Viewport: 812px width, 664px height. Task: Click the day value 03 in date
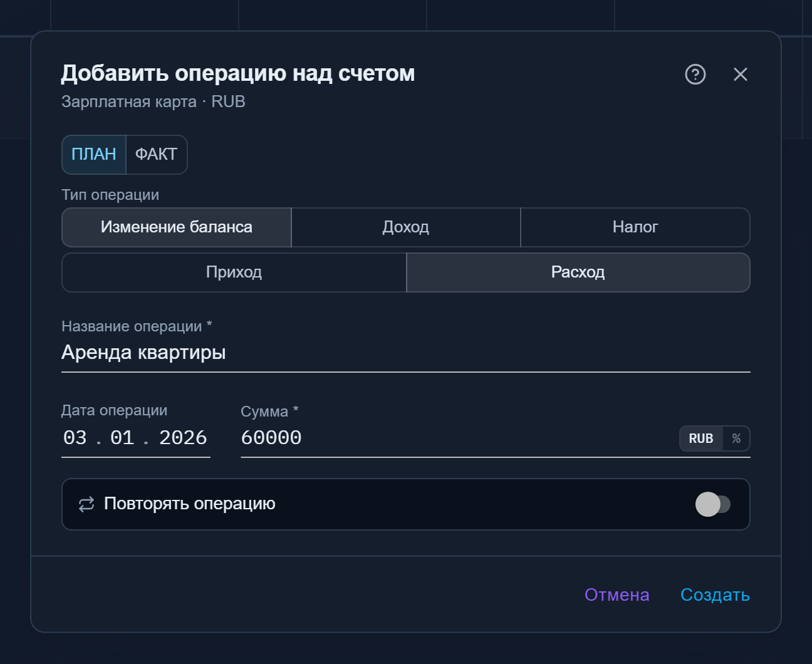coord(75,438)
